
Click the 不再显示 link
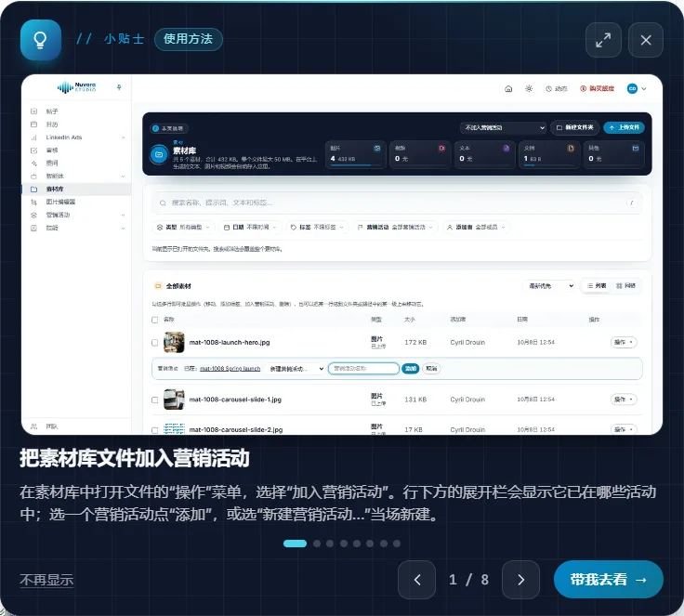pyautogui.click(x=46, y=580)
